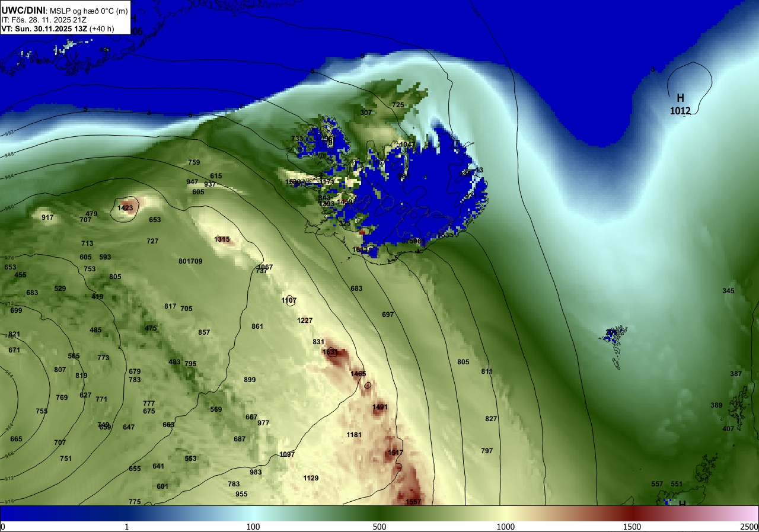This screenshot has height=532, width=759.
Task: Click the 857 height value
Action: tap(204, 332)
